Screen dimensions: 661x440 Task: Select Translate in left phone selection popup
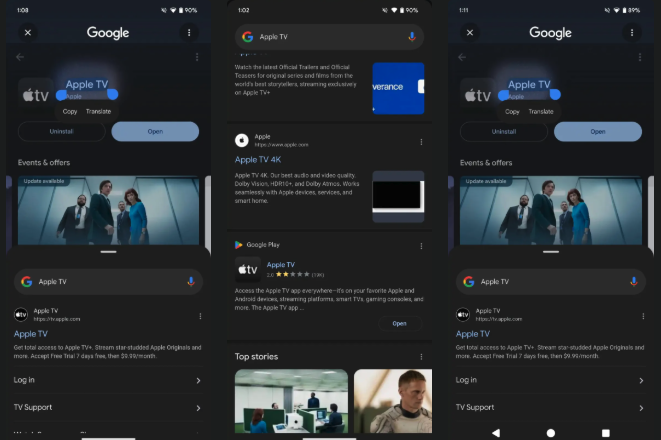click(x=98, y=112)
